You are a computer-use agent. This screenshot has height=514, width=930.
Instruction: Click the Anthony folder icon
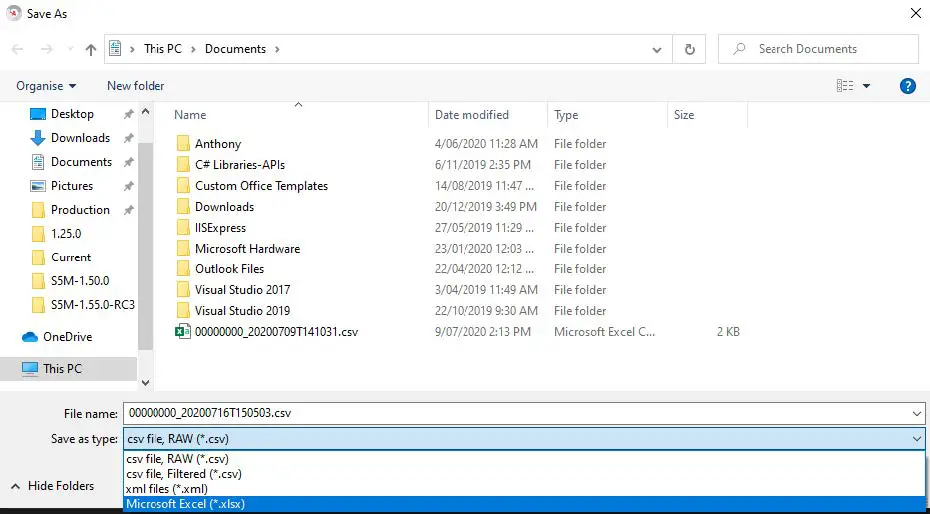[183, 144]
